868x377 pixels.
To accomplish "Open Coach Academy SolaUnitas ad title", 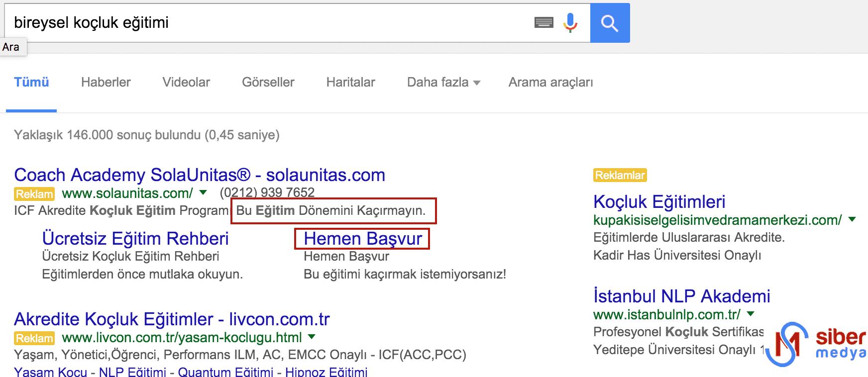I will coord(200,175).
